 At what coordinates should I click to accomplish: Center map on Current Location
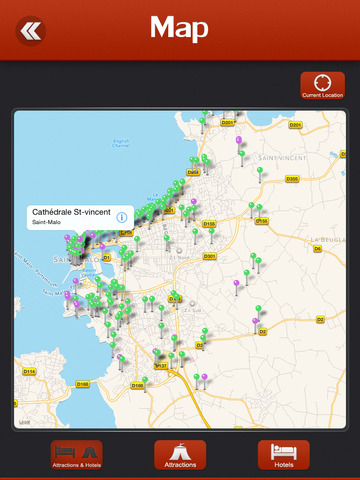coord(322,85)
